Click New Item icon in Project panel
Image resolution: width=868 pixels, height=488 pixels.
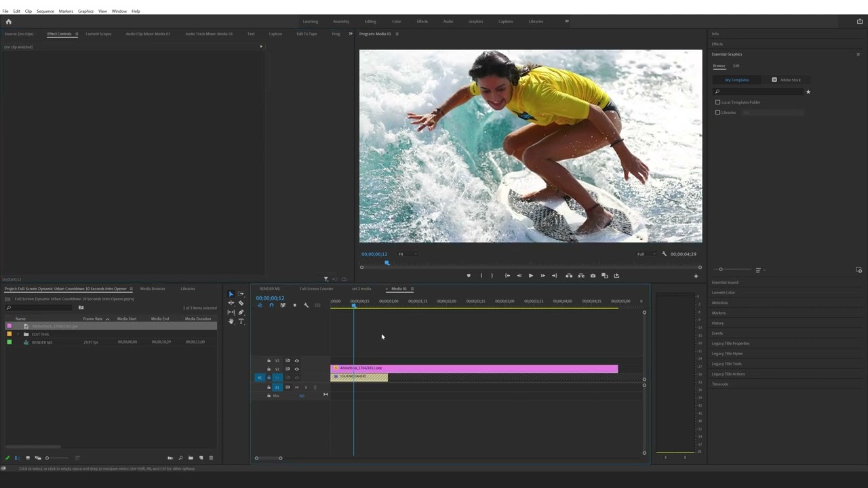point(201,458)
